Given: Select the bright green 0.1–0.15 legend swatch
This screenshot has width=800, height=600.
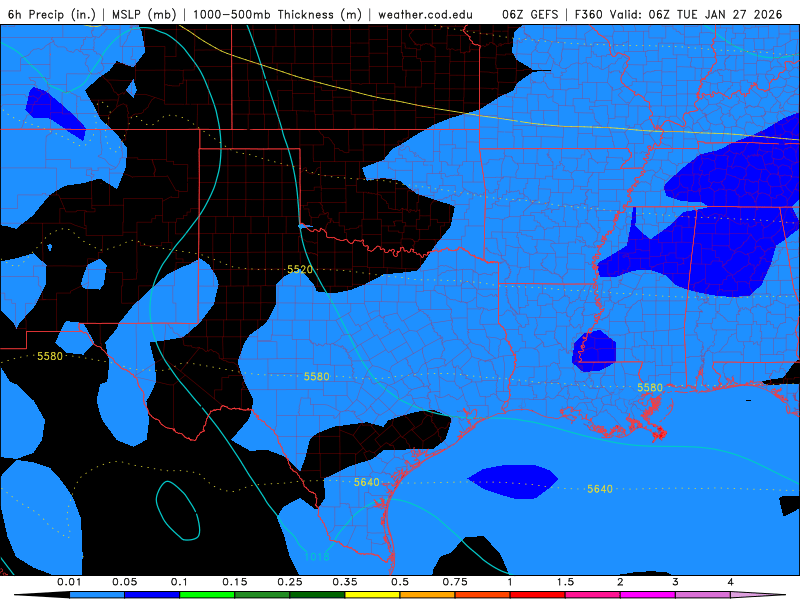Looking at the screenshot, I should pyautogui.click(x=207, y=595).
